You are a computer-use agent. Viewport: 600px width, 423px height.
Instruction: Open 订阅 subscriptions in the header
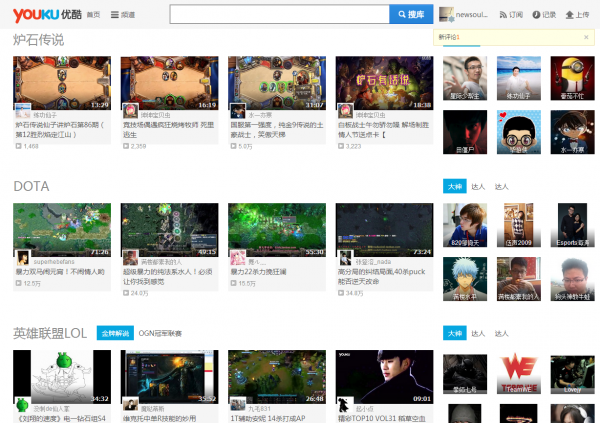coord(511,15)
